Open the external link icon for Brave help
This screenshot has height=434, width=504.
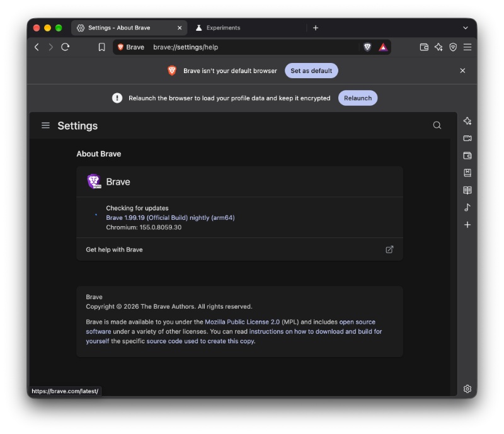click(389, 249)
